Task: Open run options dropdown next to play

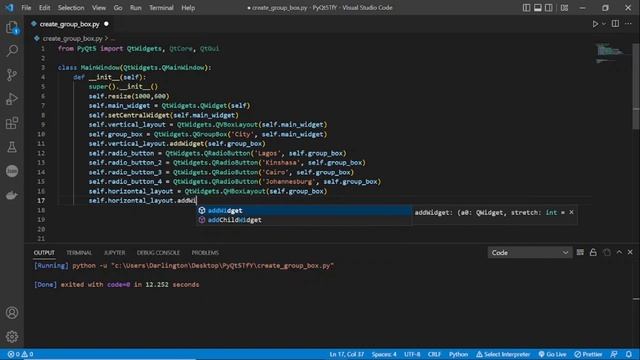Action: tap(604, 24)
